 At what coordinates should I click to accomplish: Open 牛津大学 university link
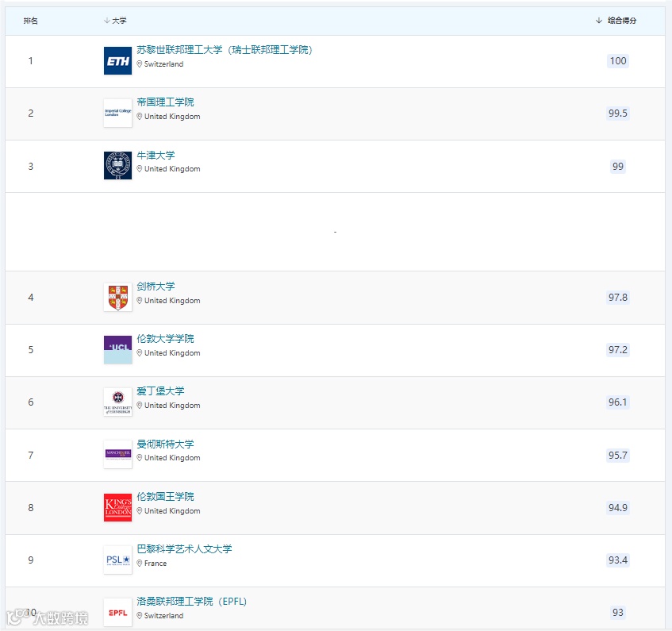click(156, 156)
